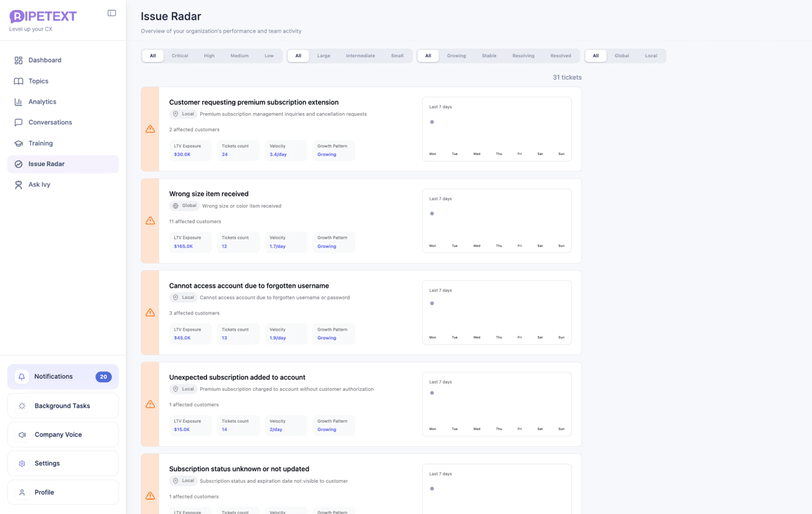Click the Pipetext logo
The width and height of the screenshot is (812, 514).
(43, 16)
